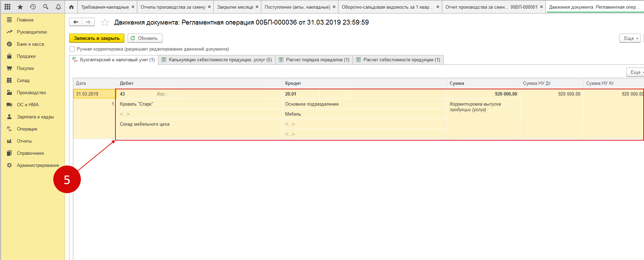Click the forward arrow navigation button
The width and height of the screenshot is (644, 260).
88,22
